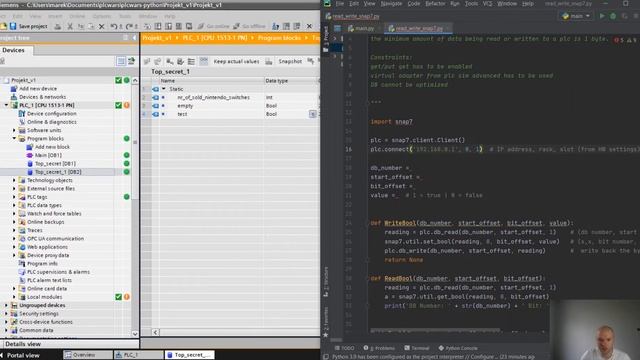Toggle project tree list view icon
Viewport: 640px width, 360px height.
[121, 61]
